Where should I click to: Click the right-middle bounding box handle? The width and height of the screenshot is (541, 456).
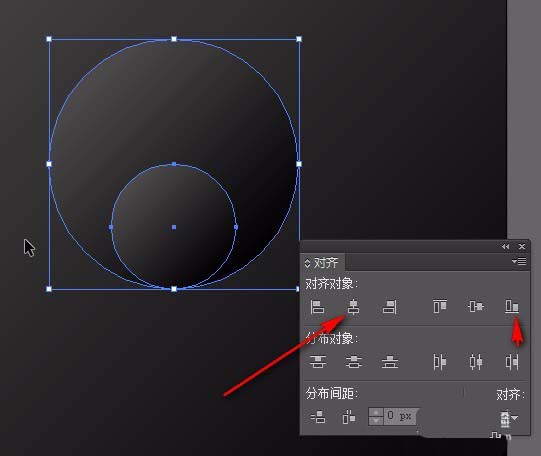click(299, 164)
